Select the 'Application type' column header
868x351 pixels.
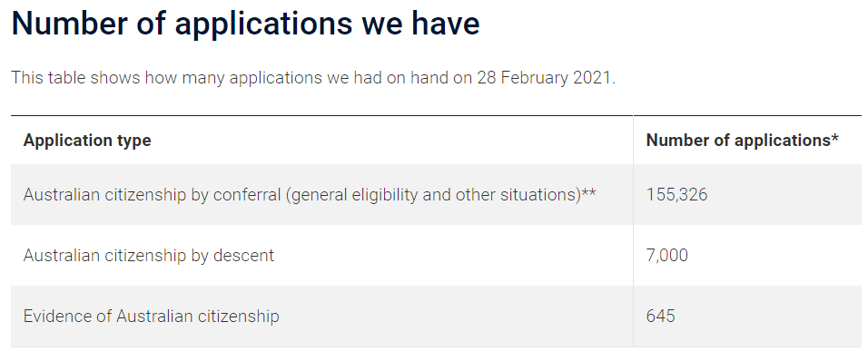pyautogui.click(x=87, y=141)
